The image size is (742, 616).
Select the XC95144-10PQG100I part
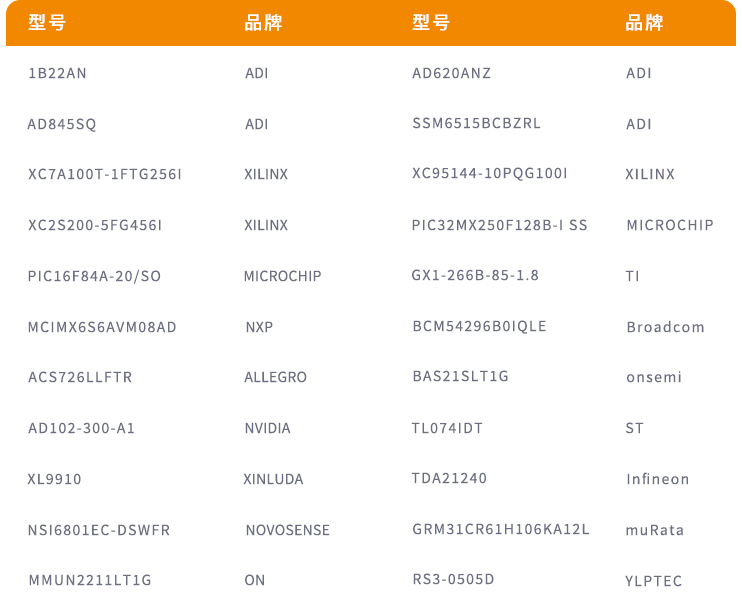(489, 174)
